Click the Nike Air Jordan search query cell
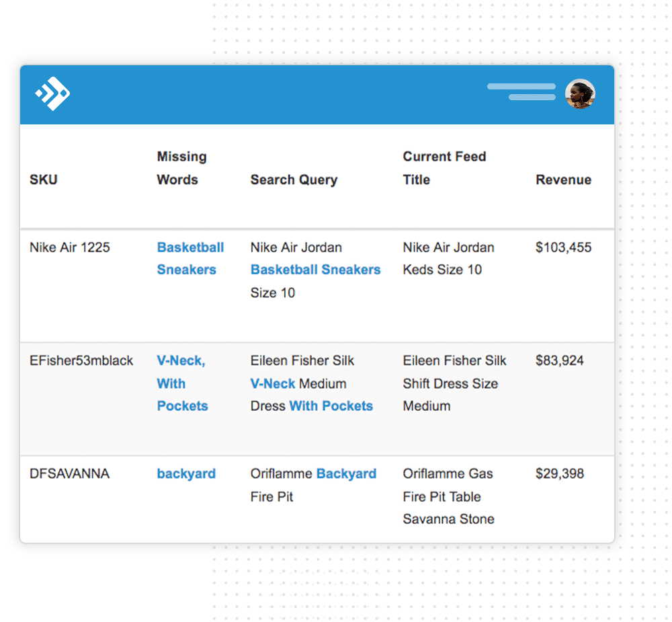 (x=315, y=270)
